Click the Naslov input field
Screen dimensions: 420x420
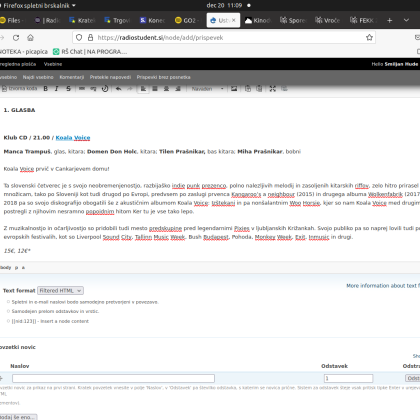tap(113, 378)
